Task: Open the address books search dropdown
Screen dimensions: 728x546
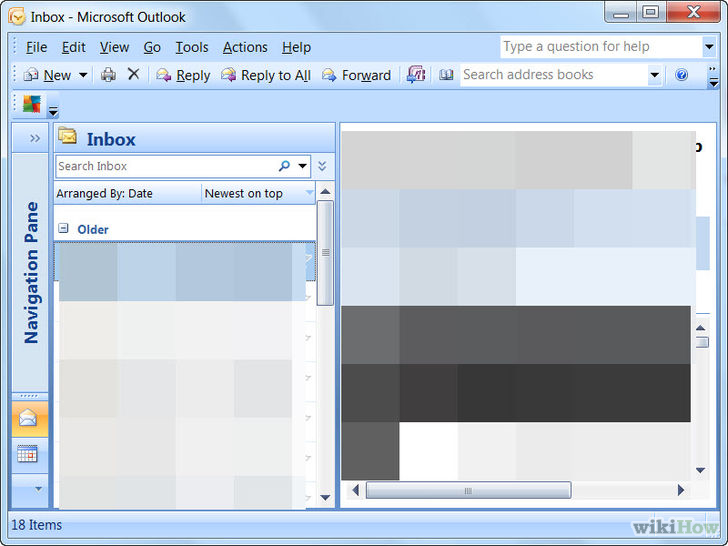Action: click(655, 75)
